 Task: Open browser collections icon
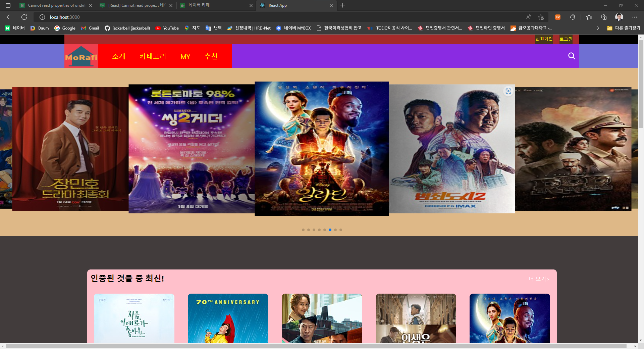click(604, 17)
